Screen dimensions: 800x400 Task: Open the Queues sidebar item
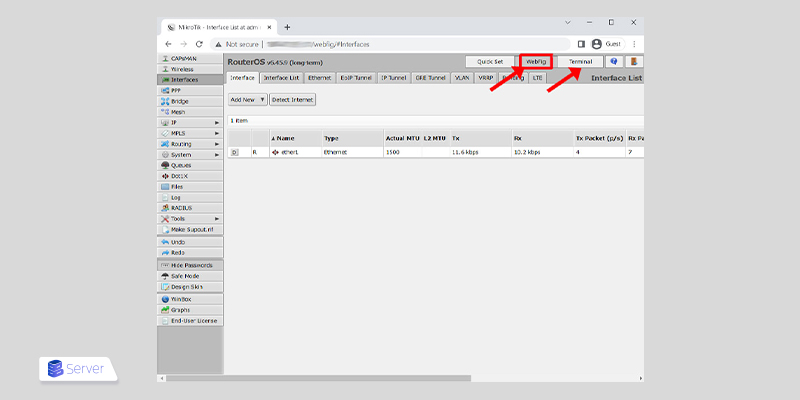pyautogui.click(x=190, y=165)
